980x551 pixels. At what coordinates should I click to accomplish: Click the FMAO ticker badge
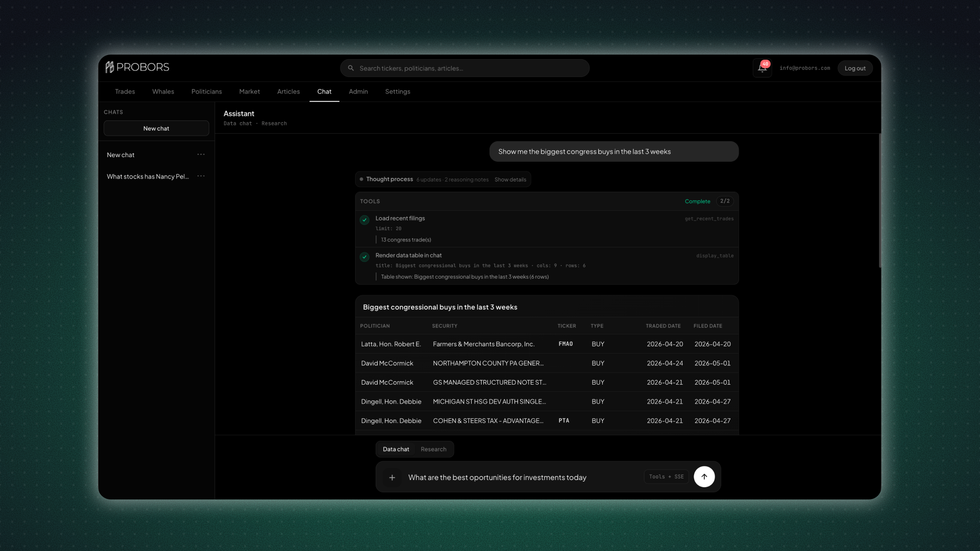pos(566,344)
